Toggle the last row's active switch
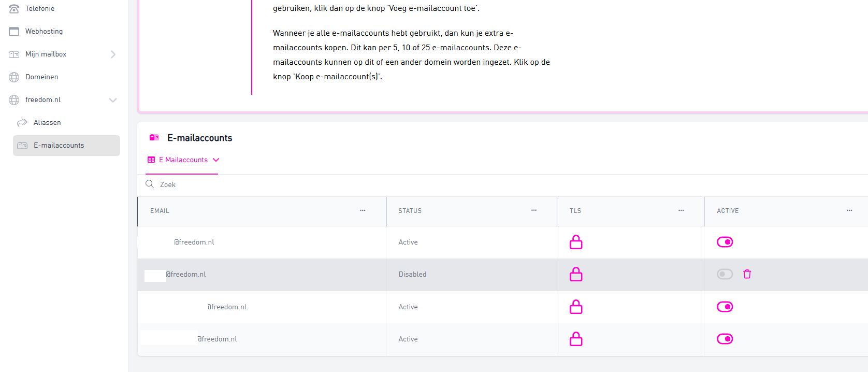The width and height of the screenshot is (868, 372). (x=725, y=339)
